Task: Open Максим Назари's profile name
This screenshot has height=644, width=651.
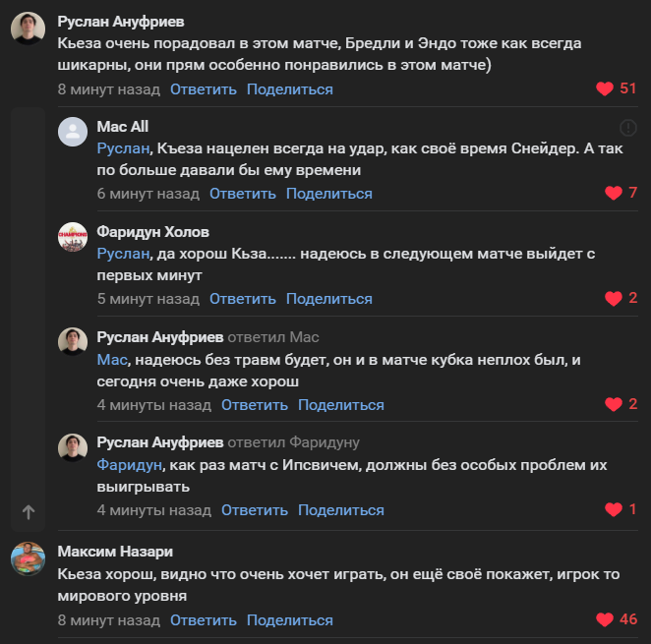Action: tap(115, 552)
